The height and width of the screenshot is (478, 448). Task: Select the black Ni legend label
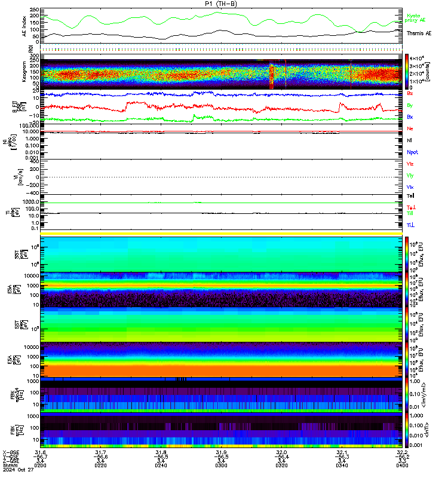point(409,140)
